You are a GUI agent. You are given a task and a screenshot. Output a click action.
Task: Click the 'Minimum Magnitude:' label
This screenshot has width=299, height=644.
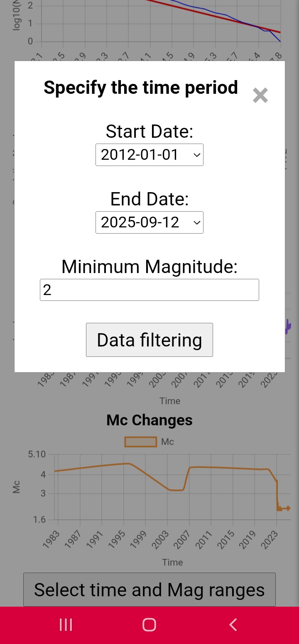pyautogui.click(x=149, y=266)
